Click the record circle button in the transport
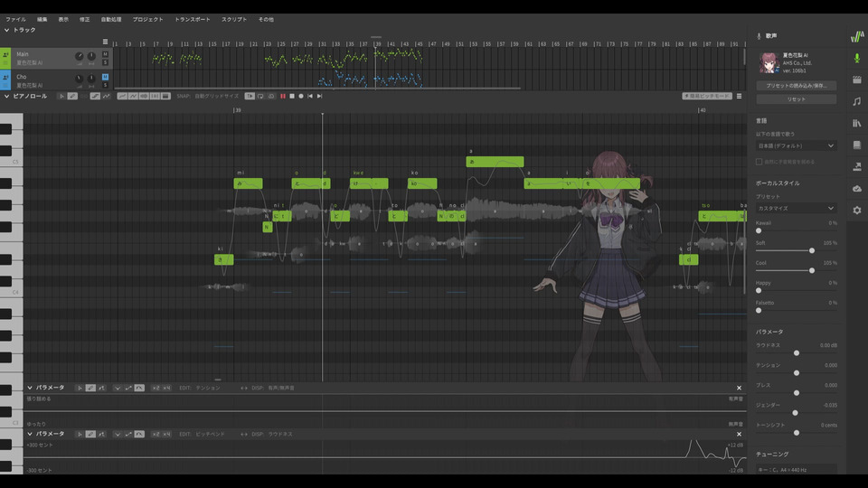Image resolution: width=868 pixels, height=488 pixels. (301, 97)
